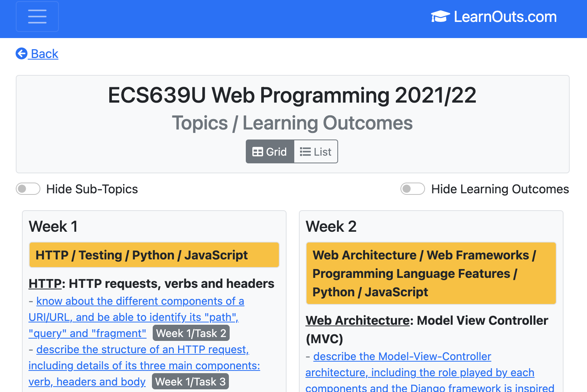Image resolution: width=587 pixels, height=392 pixels.
Task: Enable the Hide Sub-Topics toggle
Action: point(28,189)
